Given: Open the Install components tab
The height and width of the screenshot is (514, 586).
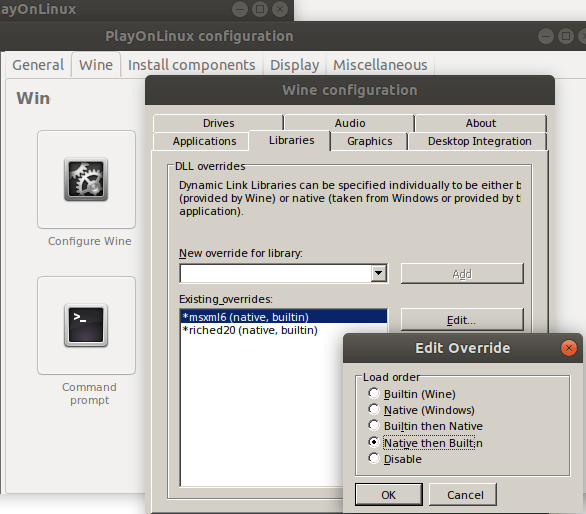Looking at the screenshot, I should point(192,65).
